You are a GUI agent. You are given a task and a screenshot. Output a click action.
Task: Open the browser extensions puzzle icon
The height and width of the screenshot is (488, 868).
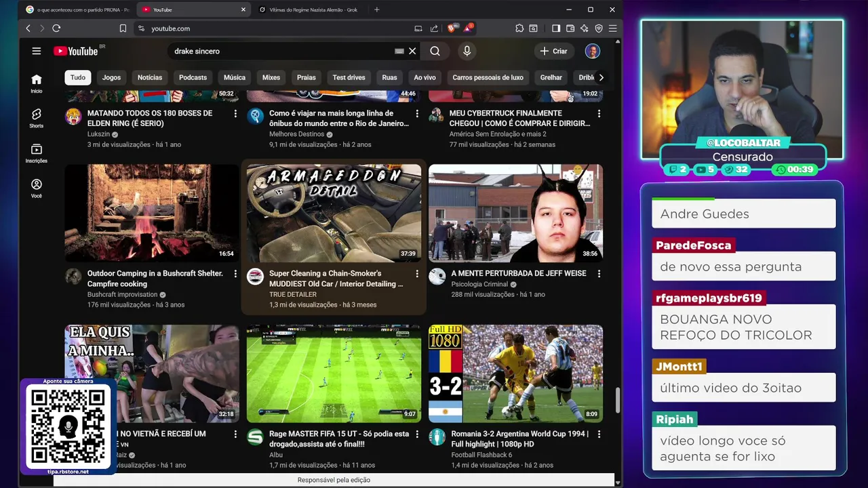point(519,28)
